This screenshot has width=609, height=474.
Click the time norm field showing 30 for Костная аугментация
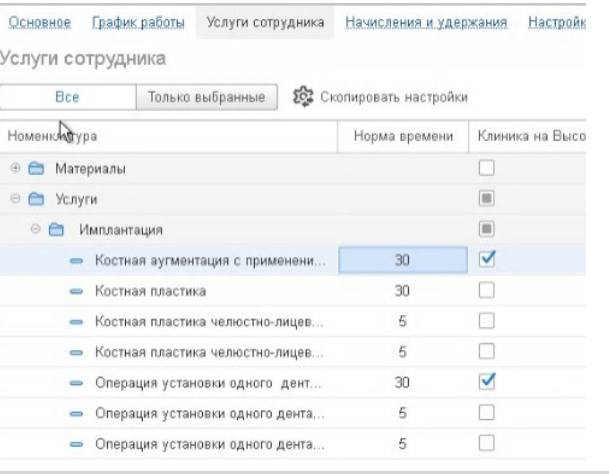402,260
